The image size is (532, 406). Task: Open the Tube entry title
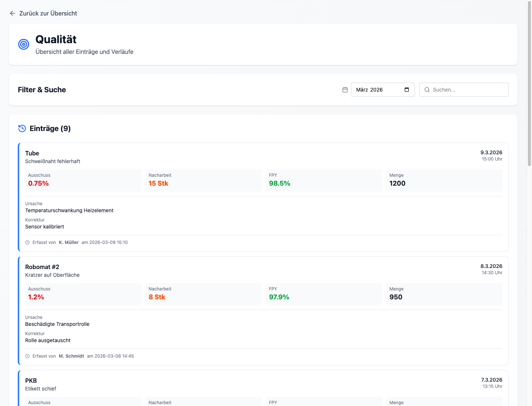coord(32,153)
